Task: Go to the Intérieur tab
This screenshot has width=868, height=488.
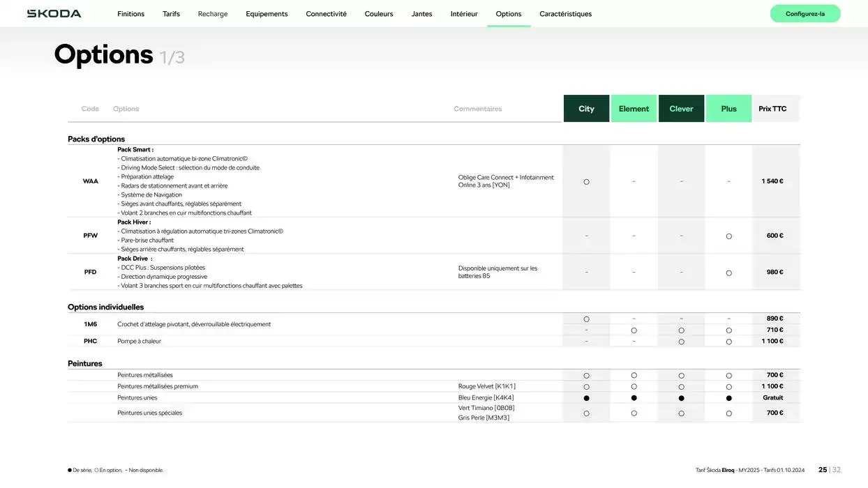Action: (x=464, y=14)
